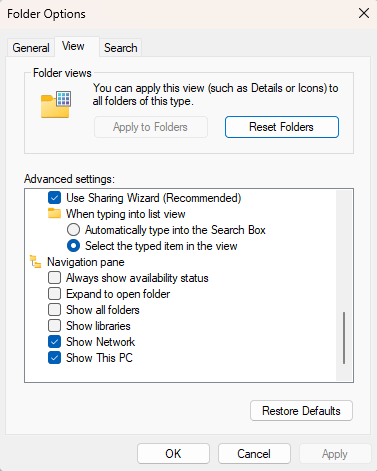Confirm with the OK button

click(173, 454)
